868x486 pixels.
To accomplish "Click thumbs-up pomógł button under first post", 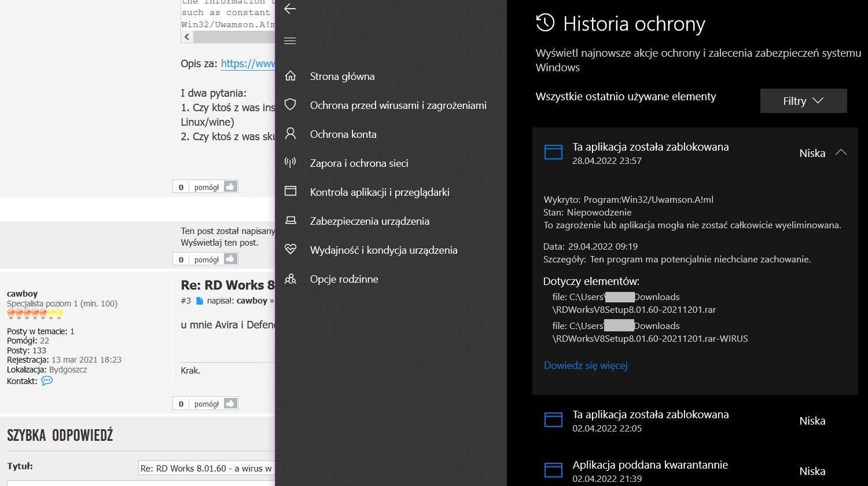I will (x=231, y=187).
